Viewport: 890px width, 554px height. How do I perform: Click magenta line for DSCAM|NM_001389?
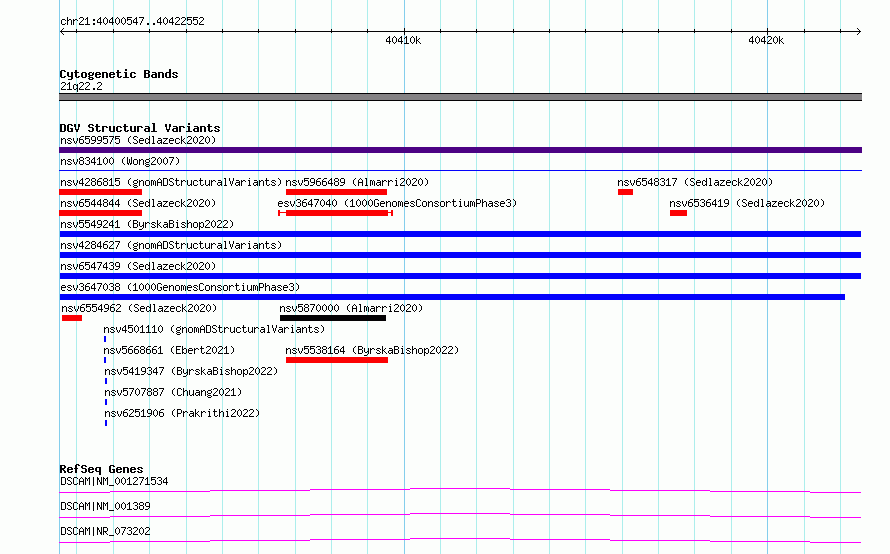460,515
